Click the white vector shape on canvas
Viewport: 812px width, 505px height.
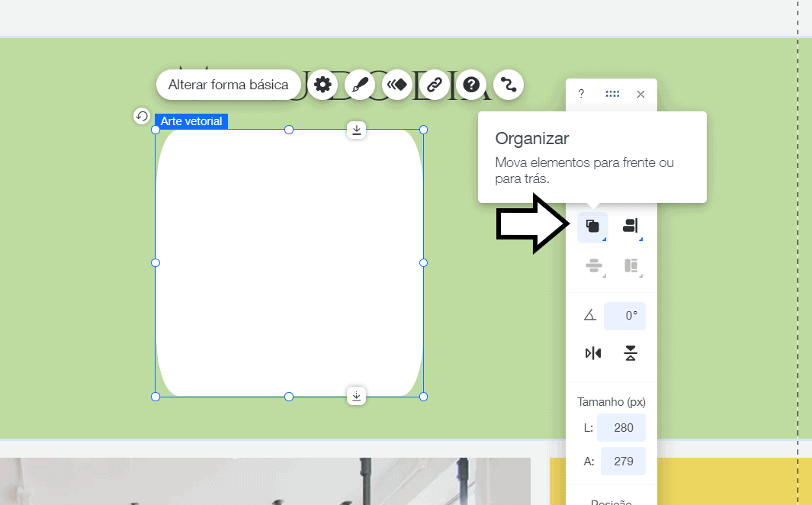click(x=289, y=263)
